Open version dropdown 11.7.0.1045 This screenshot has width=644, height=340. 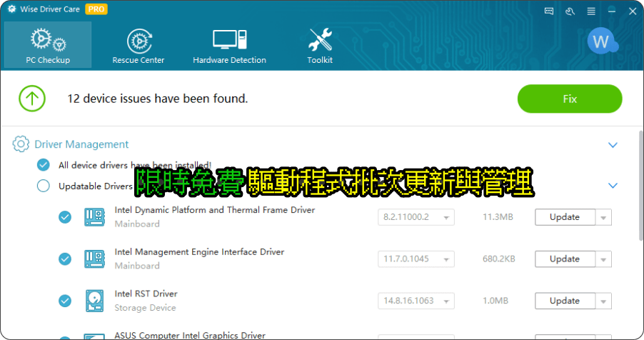[416, 259]
